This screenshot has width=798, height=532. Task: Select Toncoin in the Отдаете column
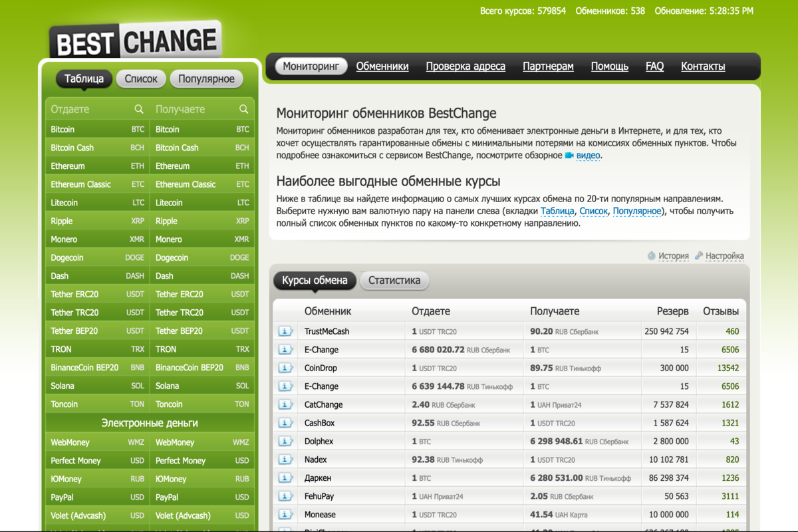[98, 404]
